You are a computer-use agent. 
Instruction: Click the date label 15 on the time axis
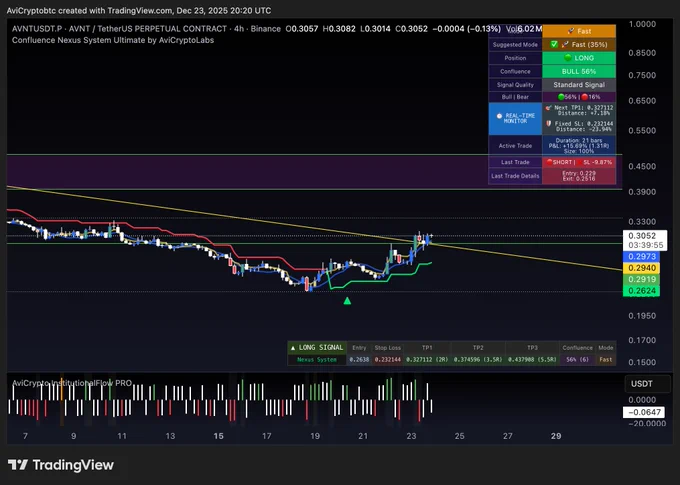218,436
